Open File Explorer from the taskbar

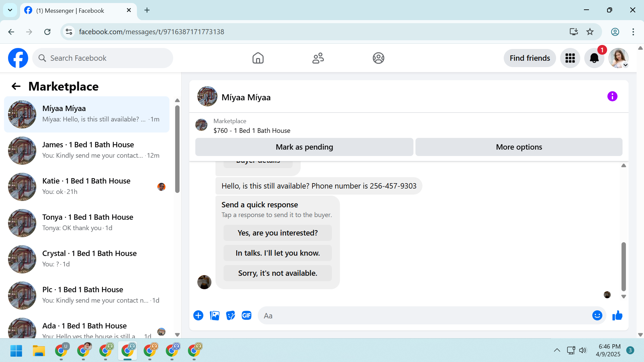pyautogui.click(x=39, y=351)
